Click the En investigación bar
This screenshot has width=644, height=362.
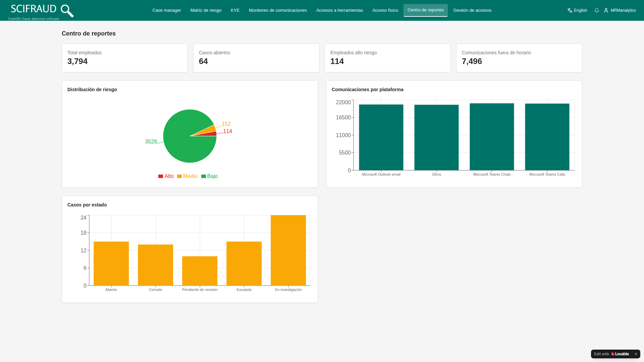click(x=288, y=250)
